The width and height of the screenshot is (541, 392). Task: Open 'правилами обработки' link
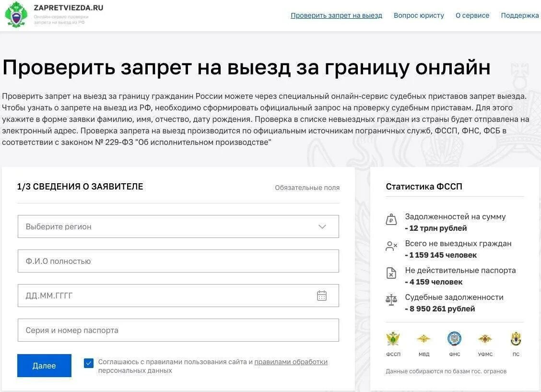point(291,362)
